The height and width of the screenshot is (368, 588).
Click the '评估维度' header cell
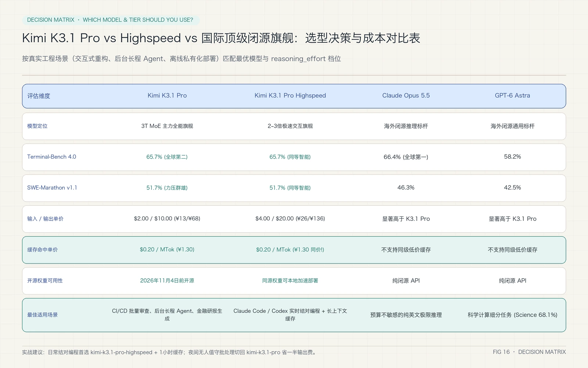(x=39, y=96)
